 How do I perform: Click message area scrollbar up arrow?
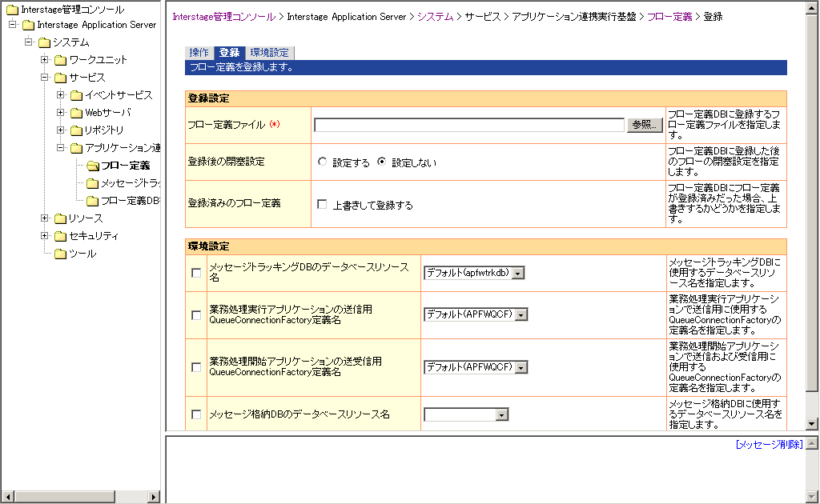point(812,444)
